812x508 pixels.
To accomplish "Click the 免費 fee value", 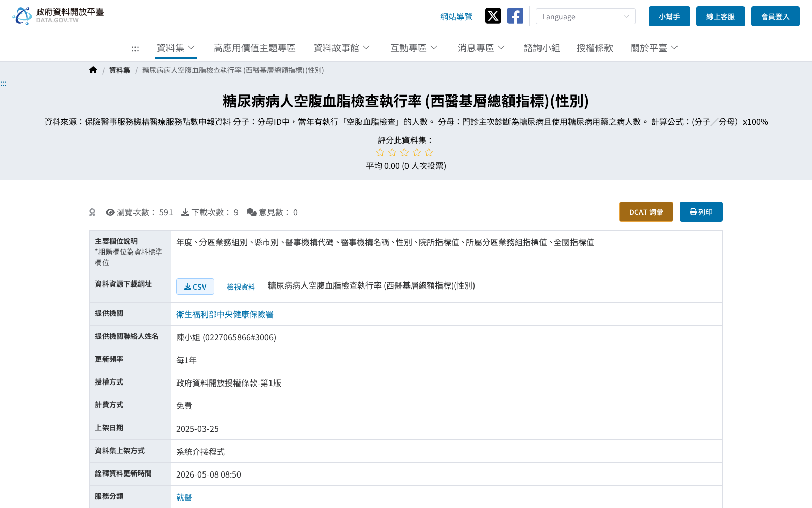I will (184, 406).
